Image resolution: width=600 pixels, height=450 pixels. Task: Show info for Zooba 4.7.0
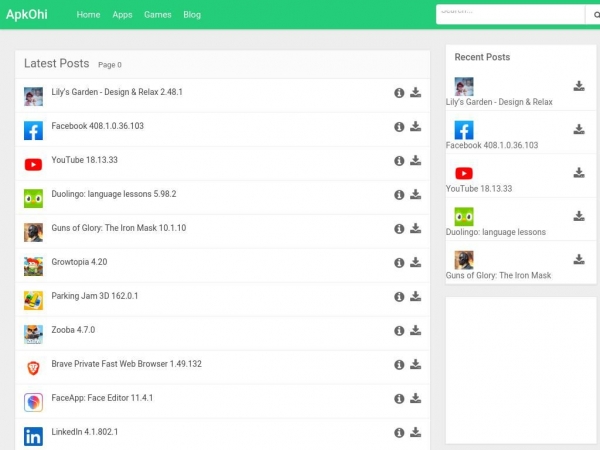pyautogui.click(x=399, y=331)
